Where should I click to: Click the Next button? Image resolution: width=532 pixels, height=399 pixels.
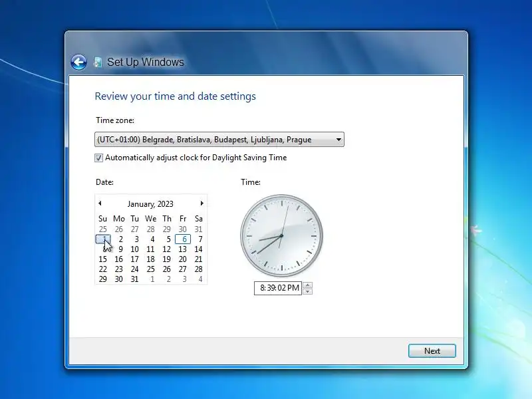click(x=432, y=351)
